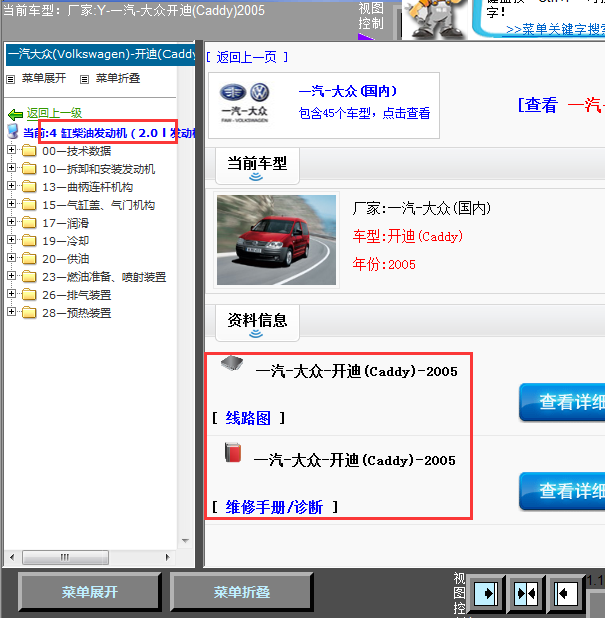Click the purple 视图控制 arrow marker

pos(365,37)
